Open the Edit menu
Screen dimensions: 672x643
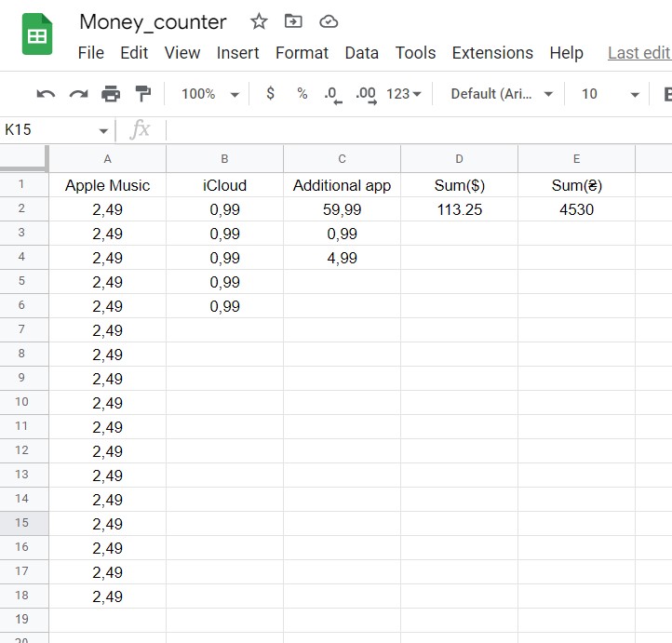(134, 53)
